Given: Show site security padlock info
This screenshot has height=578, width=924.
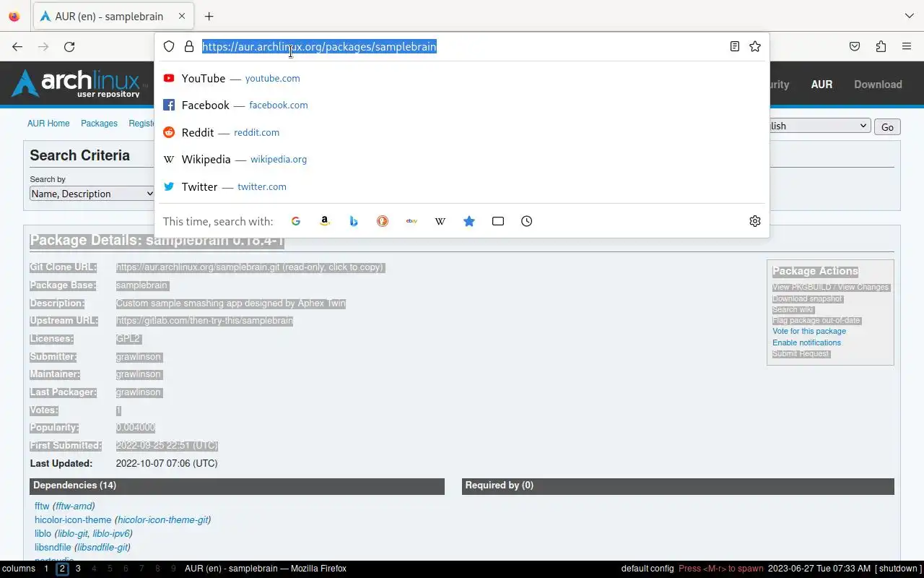Looking at the screenshot, I should 189,46.
